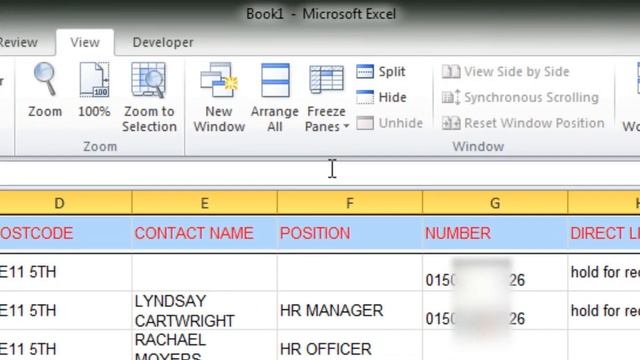
Task: Select the RACHAEL MOYERS cell
Action: coord(204,345)
